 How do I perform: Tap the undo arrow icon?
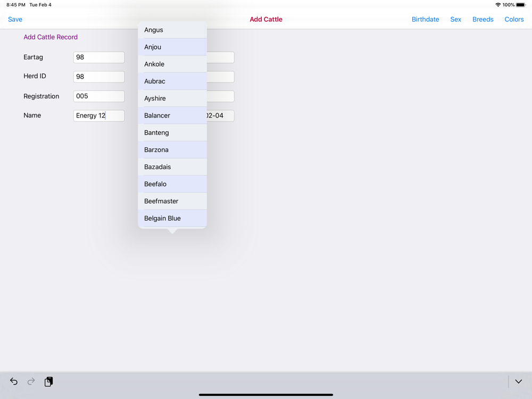(14, 381)
